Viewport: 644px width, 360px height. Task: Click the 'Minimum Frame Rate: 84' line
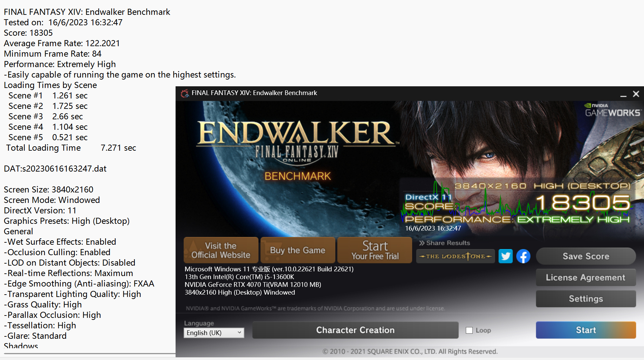point(53,54)
